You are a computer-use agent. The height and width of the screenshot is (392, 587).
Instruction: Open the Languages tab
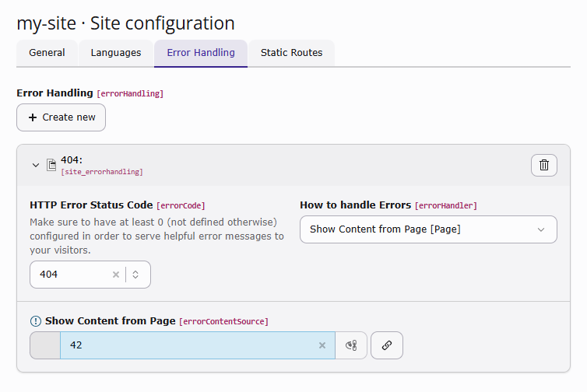[x=116, y=53]
